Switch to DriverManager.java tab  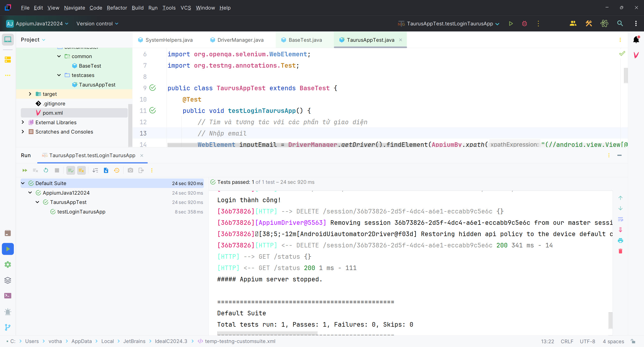(x=240, y=40)
